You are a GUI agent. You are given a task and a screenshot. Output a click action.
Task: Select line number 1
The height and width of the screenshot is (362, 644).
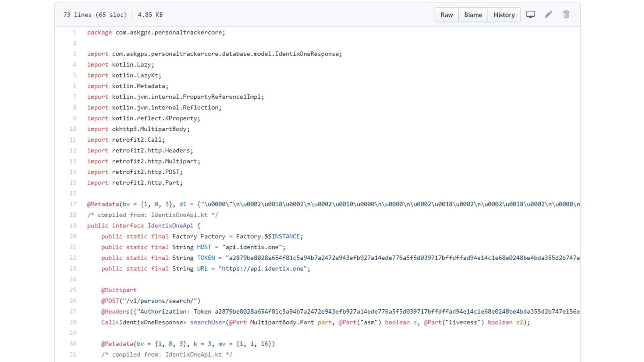click(x=75, y=32)
